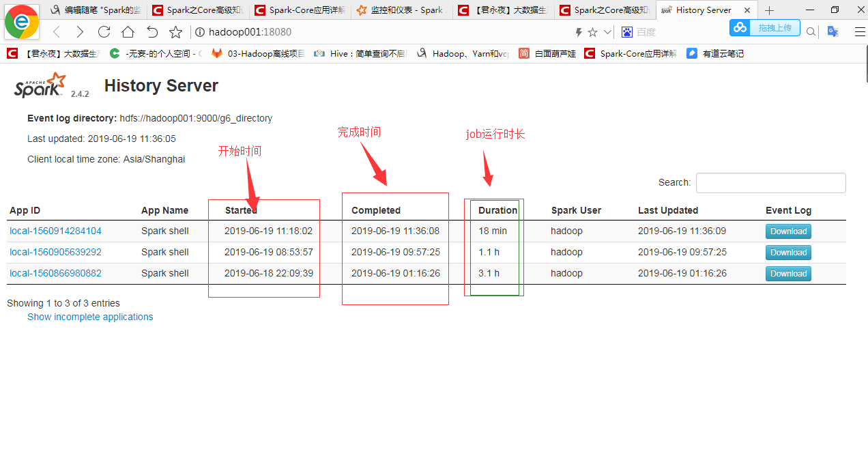Download event log for local-1560866980882
868x471 pixels.
[788, 274]
